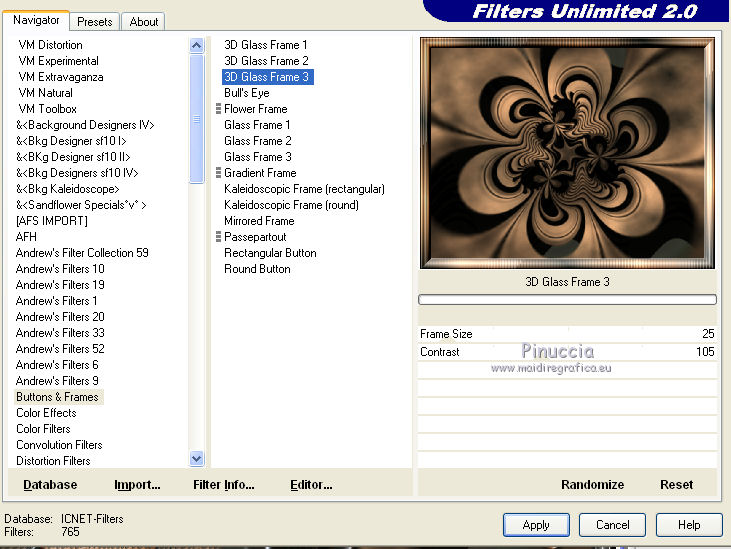Screen dimensions: 731x549
Task: Select &<Bkg Kaleidoscope> category
Action: pyautogui.click(x=68, y=189)
